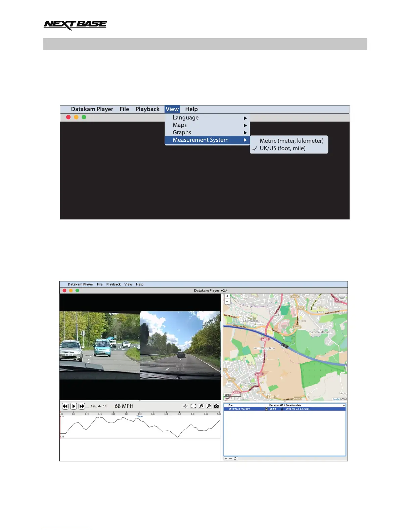Open the Measurement System submenu
This screenshot has width=411, height=532.
point(207,140)
